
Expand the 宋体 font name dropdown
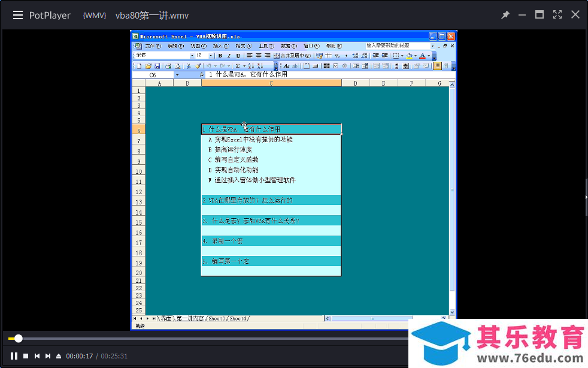point(192,56)
